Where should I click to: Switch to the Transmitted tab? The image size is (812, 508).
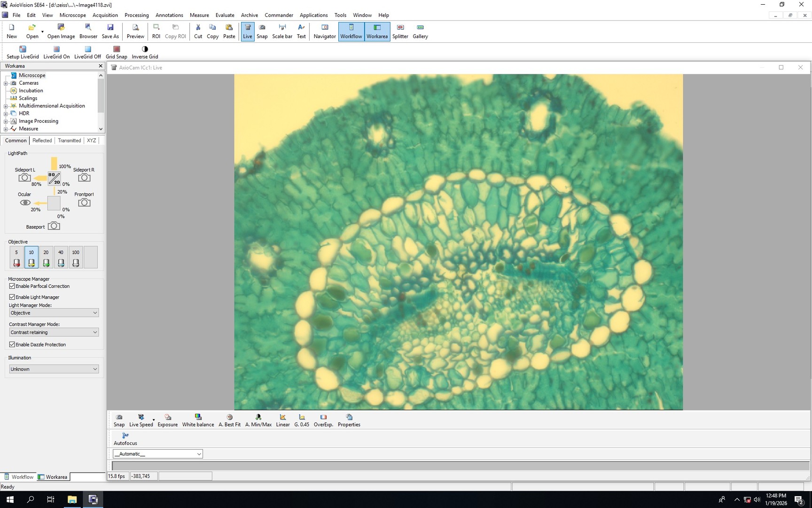click(69, 140)
